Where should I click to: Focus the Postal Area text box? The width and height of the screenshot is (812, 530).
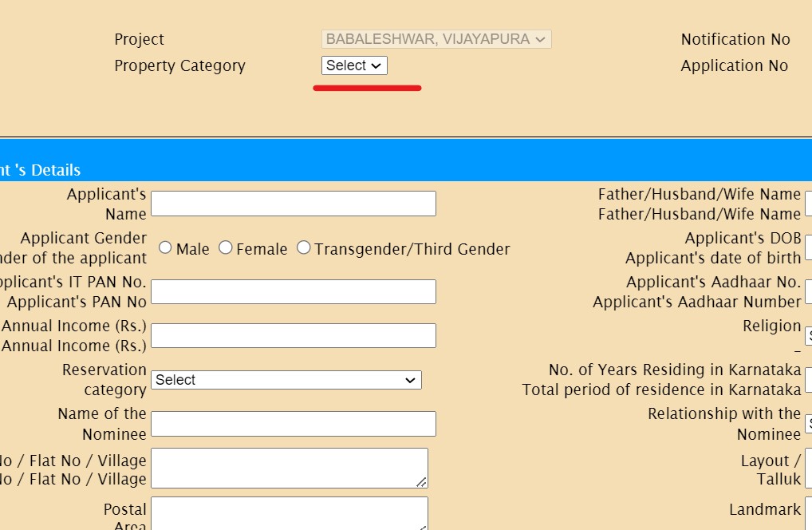[289, 512]
